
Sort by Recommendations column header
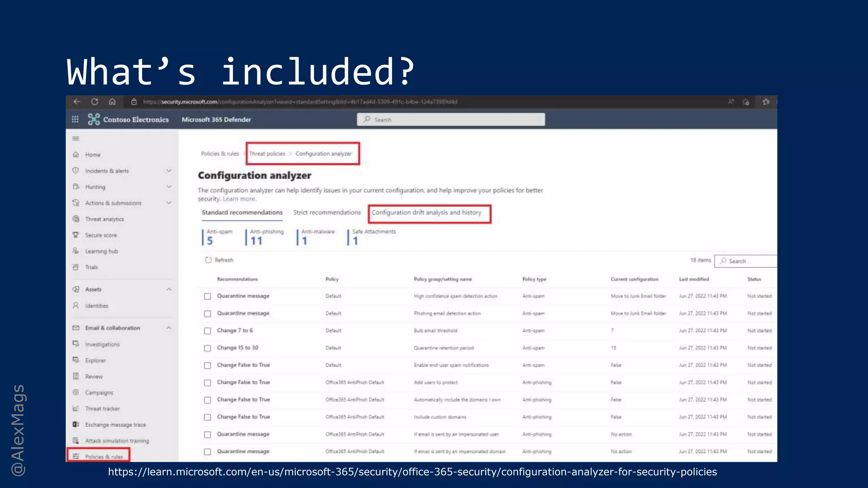click(237, 280)
